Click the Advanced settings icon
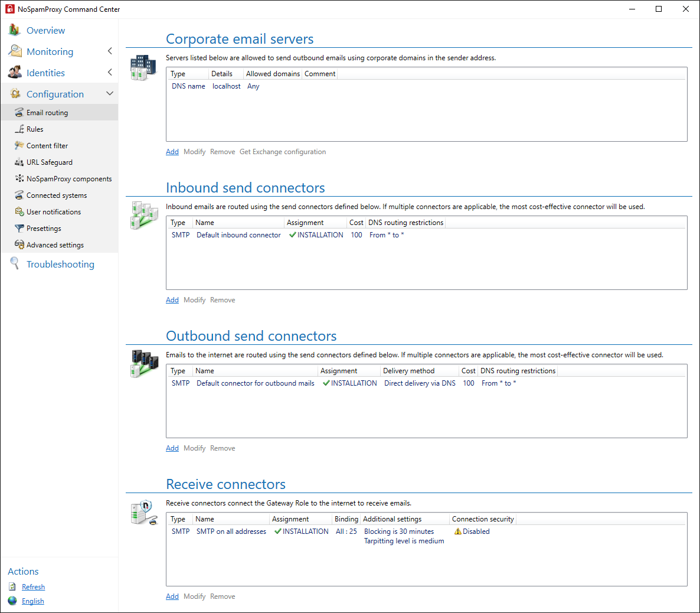This screenshot has height=613, width=700. 19,244
